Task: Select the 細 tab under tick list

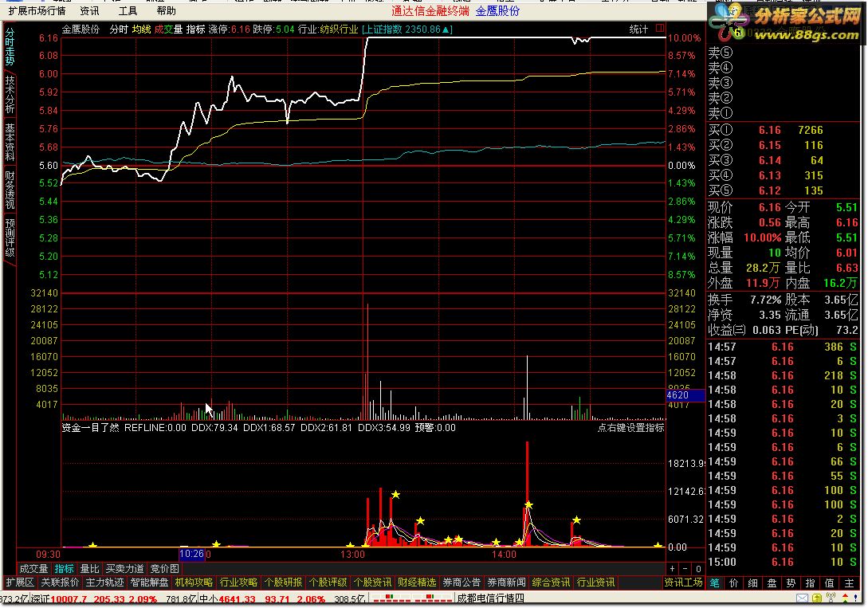Action: pyautogui.click(x=753, y=583)
